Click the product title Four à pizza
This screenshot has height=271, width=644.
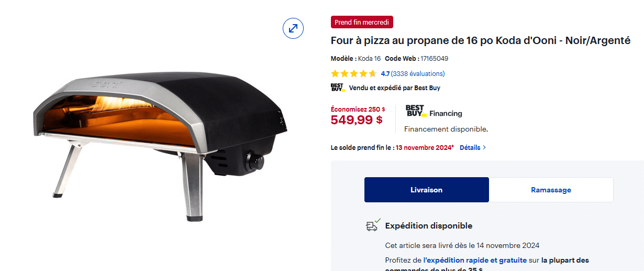coord(480,41)
